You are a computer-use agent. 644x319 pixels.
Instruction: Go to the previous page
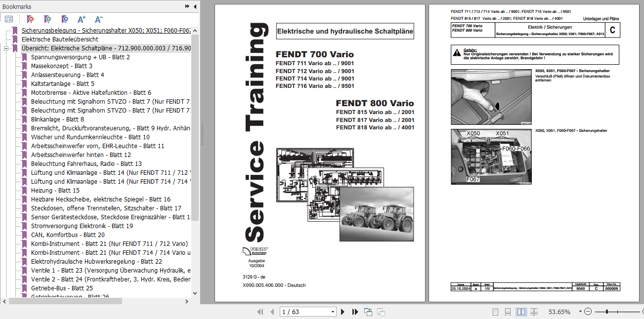(x=272, y=312)
